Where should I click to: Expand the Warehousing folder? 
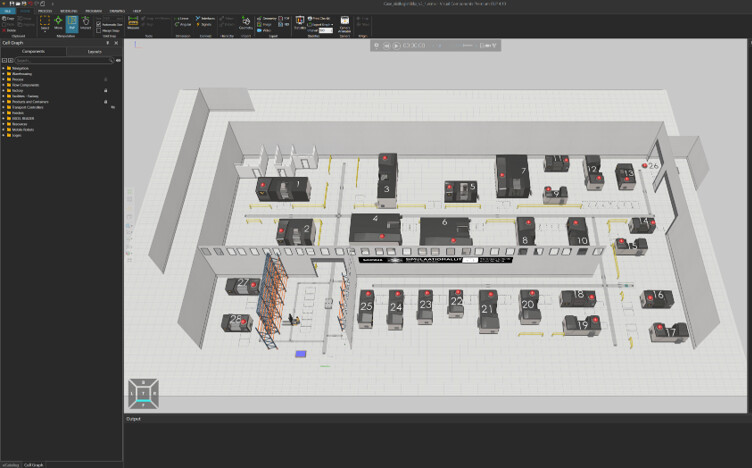(x=3, y=74)
